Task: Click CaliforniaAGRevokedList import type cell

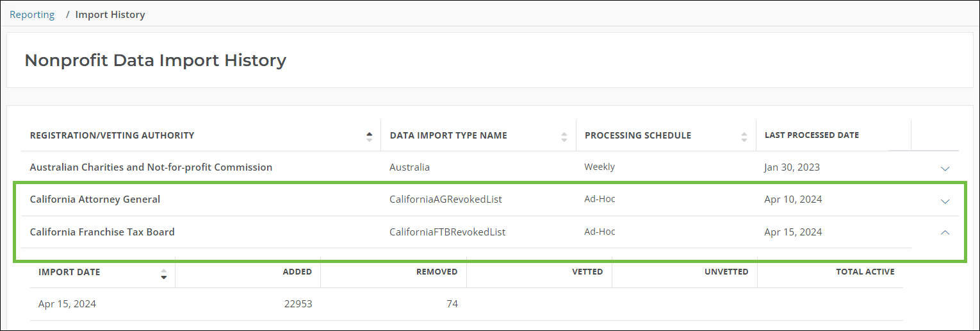Action: click(x=445, y=199)
